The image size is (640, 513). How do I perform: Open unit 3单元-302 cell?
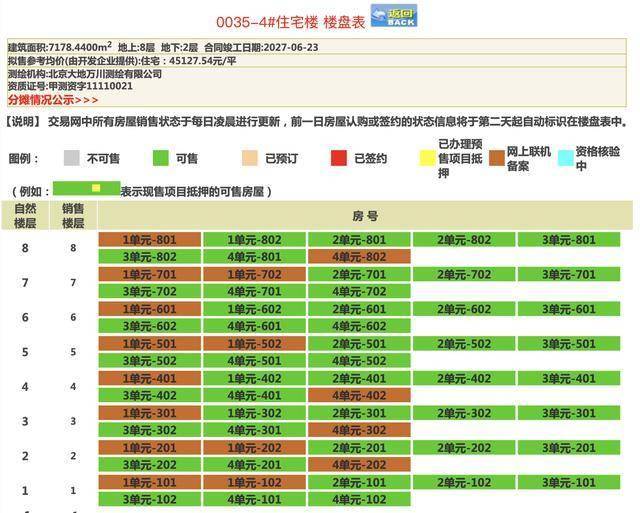pyautogui.click(x=150, y=431)
